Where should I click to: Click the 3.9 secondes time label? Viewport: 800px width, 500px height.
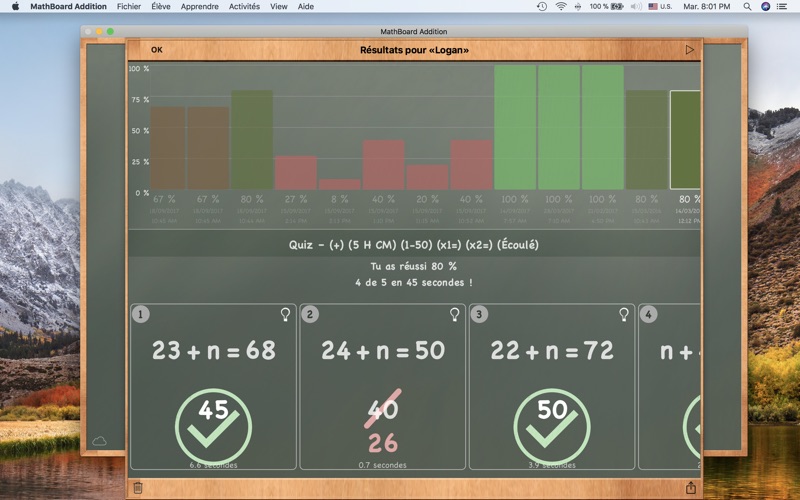(552, 465)
